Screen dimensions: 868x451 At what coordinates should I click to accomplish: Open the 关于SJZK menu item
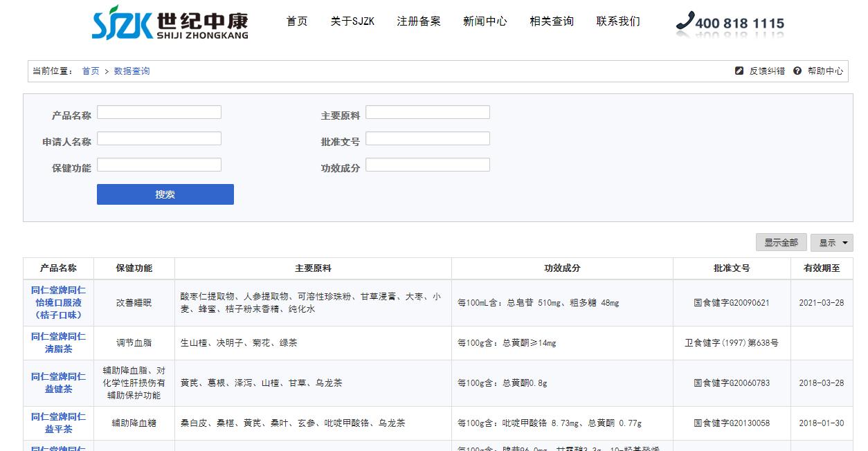coord(353,21)
